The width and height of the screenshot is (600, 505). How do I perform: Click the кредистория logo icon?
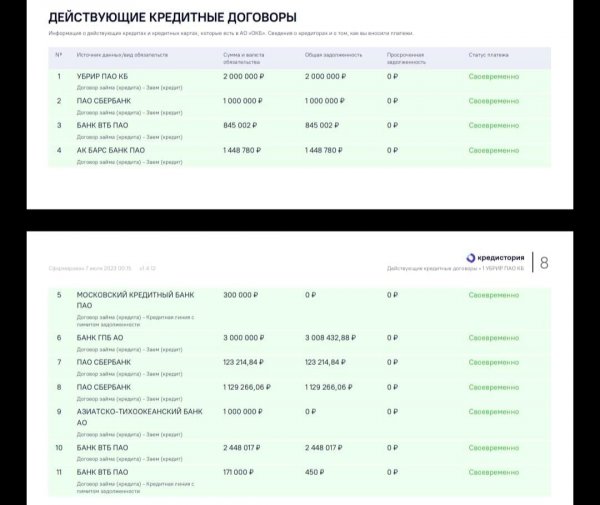[471, 258]
